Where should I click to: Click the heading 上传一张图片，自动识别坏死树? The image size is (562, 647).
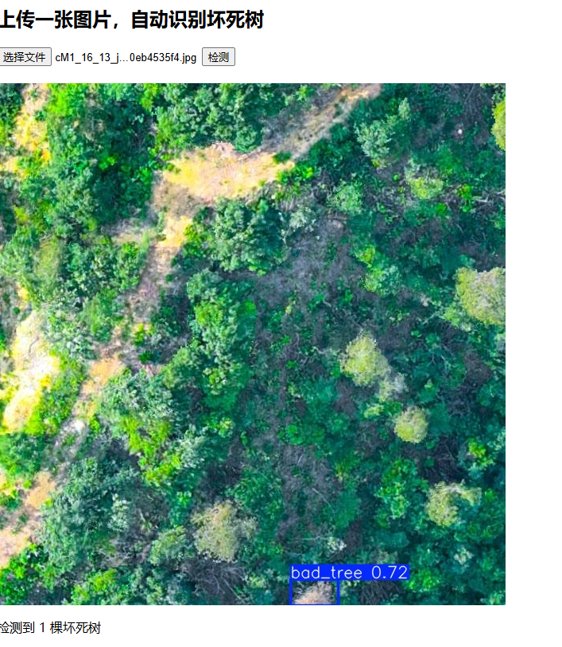(132, 20)
